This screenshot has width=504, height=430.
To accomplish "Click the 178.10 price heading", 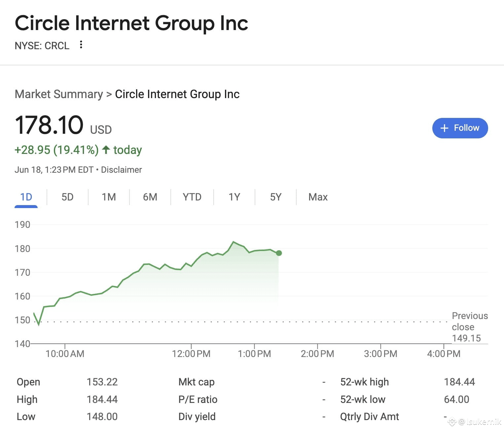I will [x=49, y=125].
